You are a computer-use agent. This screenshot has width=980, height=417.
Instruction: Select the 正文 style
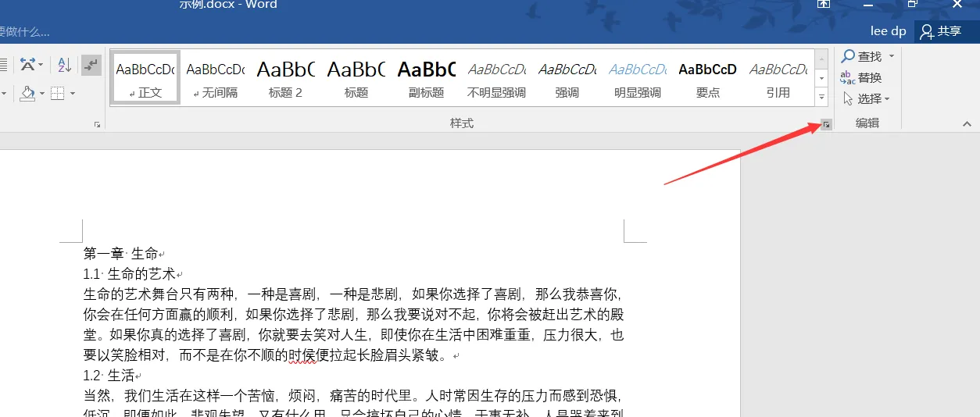(x=145, y=78)
